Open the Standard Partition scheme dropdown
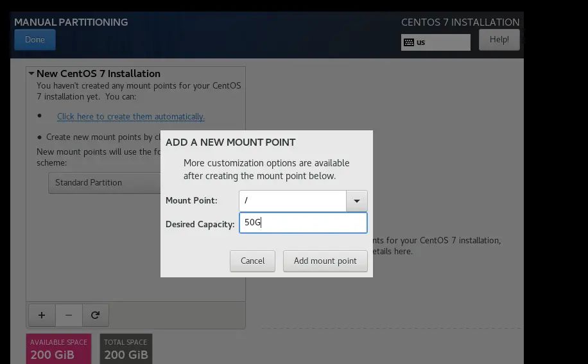Image resolution: width=588 pixels, height=364 pixels. point(104,183)
